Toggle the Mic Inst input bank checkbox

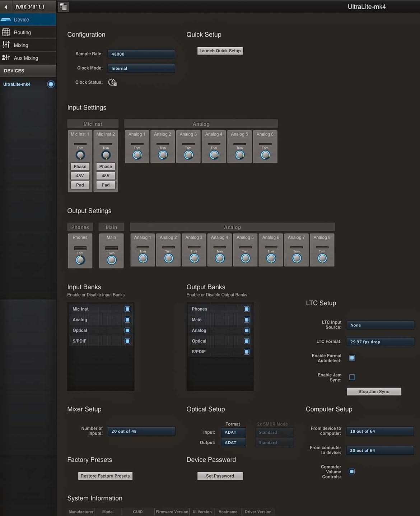click(x=127, y=309)
